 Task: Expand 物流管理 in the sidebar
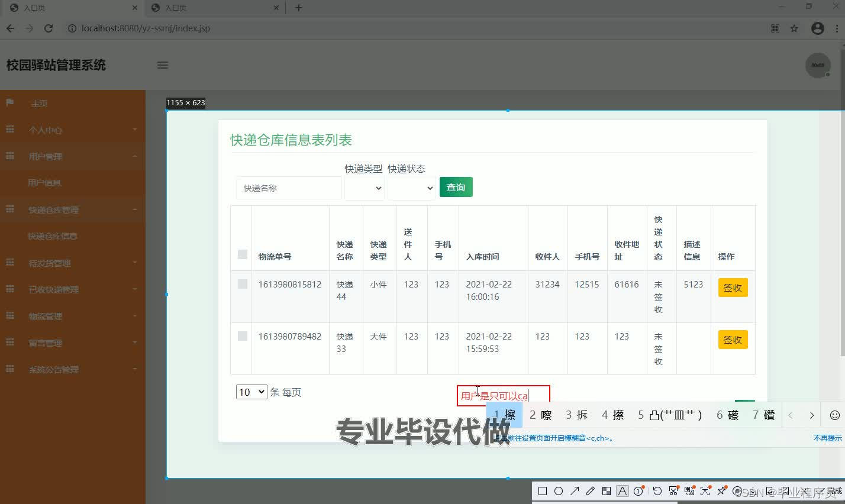pos(73,316)
